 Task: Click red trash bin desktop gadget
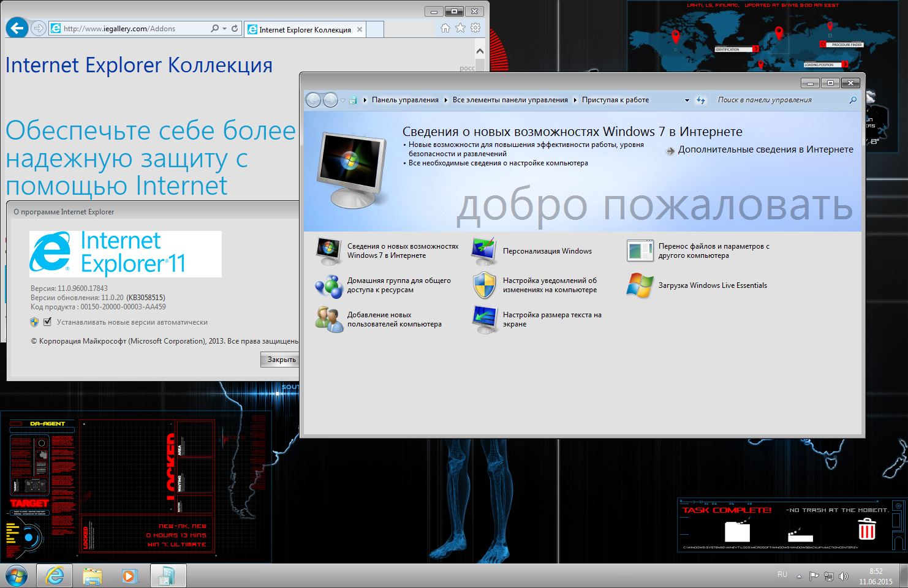pyautogui.click(x=866, y=529)
